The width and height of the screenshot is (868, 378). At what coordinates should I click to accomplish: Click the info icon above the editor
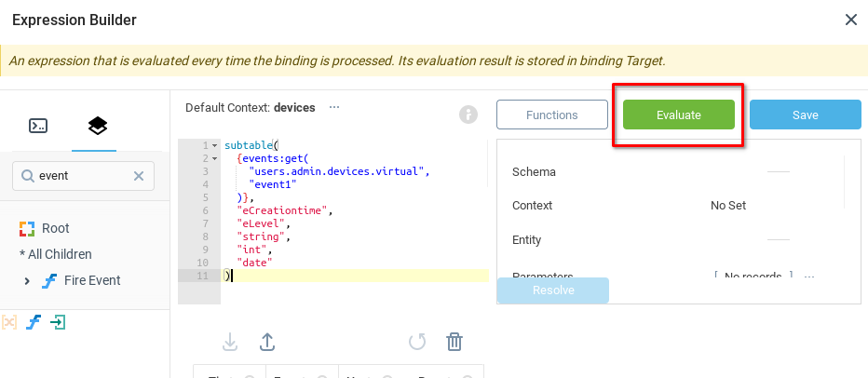(468, 115)
